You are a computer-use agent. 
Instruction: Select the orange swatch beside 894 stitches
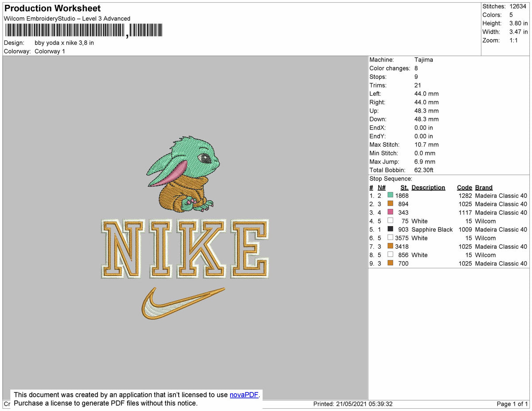[390, 204]
